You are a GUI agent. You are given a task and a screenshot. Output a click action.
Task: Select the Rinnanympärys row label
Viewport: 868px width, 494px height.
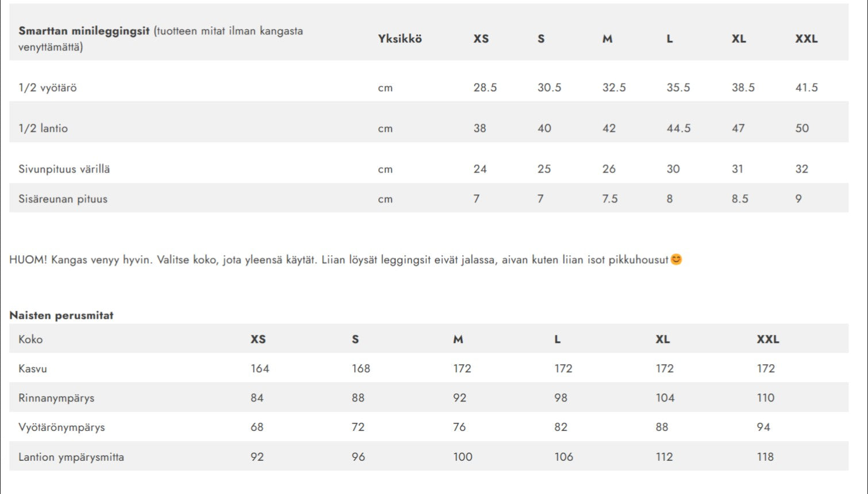(56, 398)
